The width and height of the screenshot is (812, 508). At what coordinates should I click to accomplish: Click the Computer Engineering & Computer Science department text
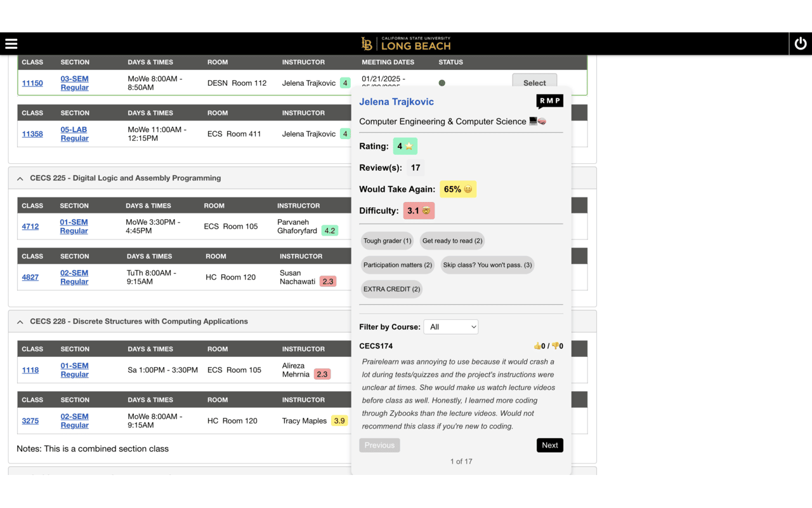[443, 121]
